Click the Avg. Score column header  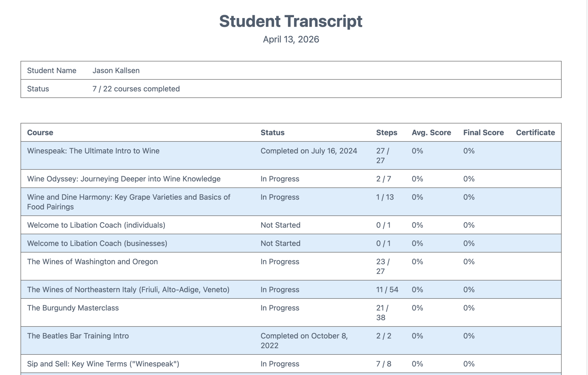click(431, 133)
